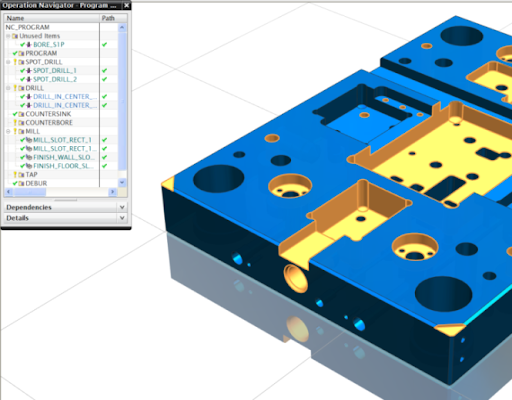The height and width of the screenshot is (400, 512).
Task: Click the MILL_SLOT_RECT_1 milling icon
Action: click(29, 140)
